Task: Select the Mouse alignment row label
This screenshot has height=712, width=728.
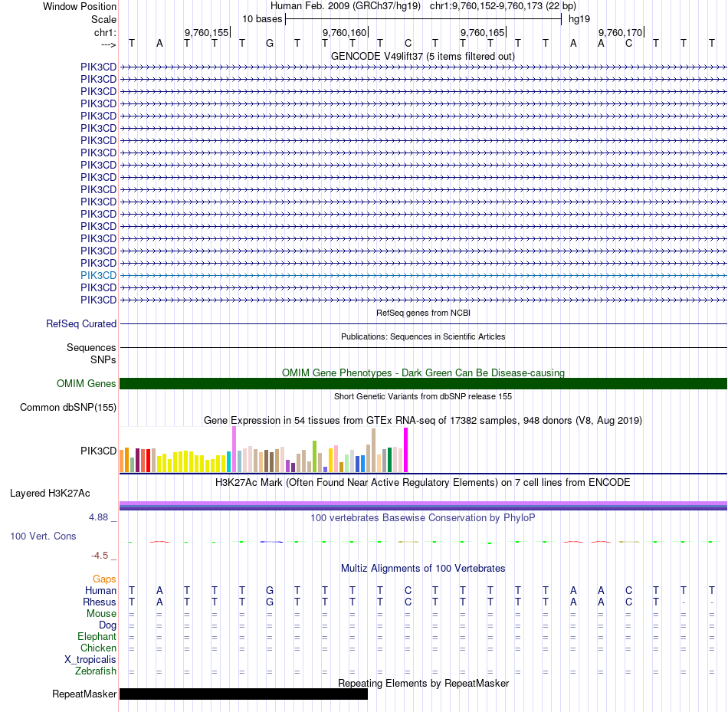Action: click(101, 614)
